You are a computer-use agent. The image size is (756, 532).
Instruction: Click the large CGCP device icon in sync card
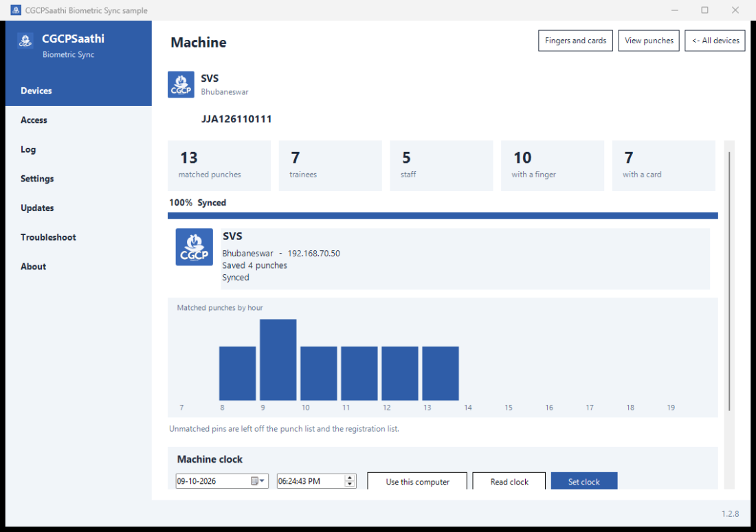(x=194, y=247)
